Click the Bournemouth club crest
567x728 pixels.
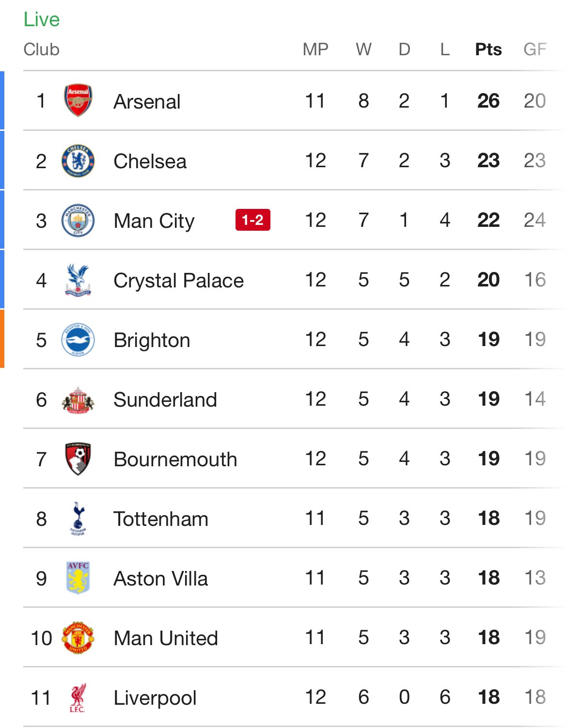click(x=78, y=459)
